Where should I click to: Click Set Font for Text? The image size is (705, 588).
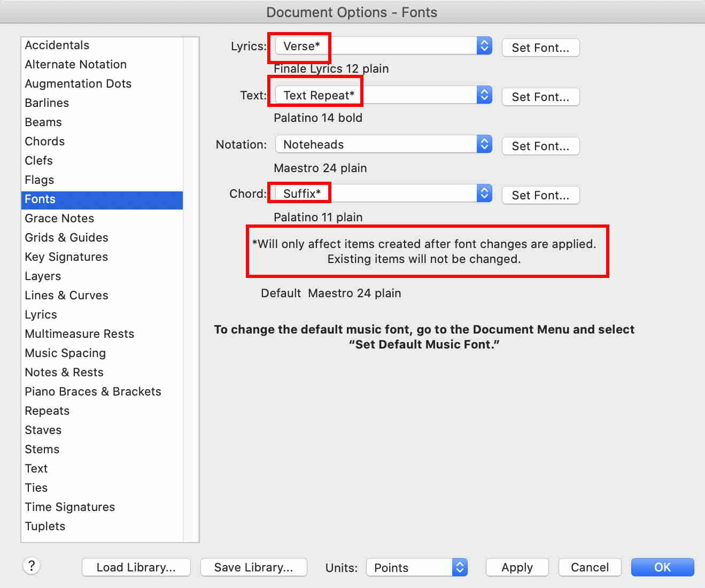(540, 97)
